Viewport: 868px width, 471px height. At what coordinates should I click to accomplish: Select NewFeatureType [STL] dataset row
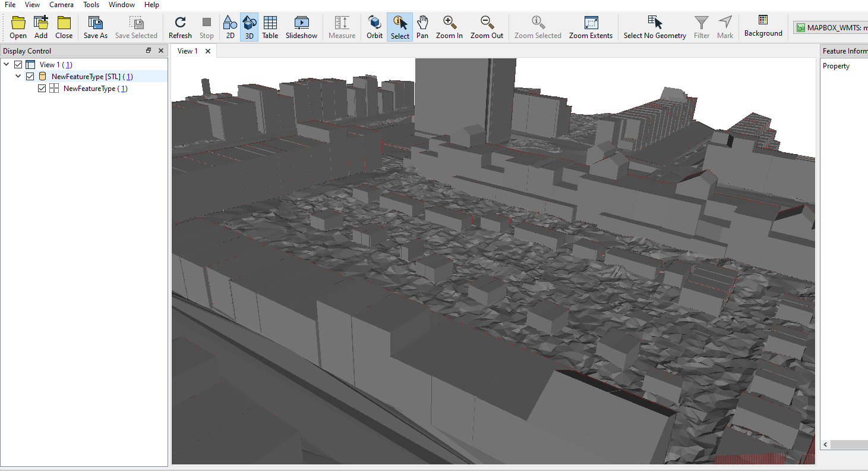(x=84, y=76)
